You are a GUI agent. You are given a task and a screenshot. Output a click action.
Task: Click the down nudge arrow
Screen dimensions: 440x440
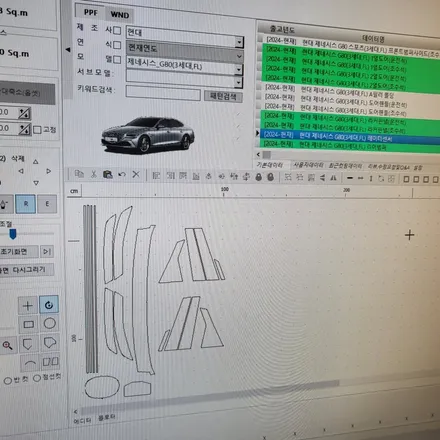tap(36, 183)
